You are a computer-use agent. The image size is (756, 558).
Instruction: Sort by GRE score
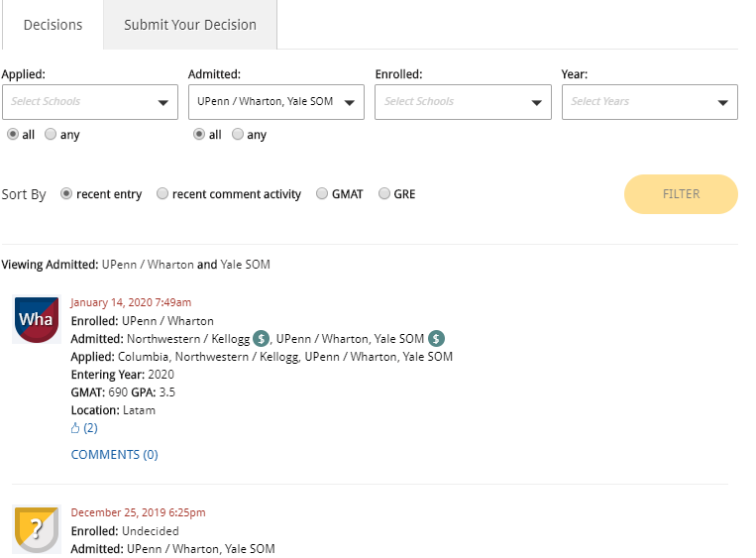pyautogui.click(x=383, y=194)
